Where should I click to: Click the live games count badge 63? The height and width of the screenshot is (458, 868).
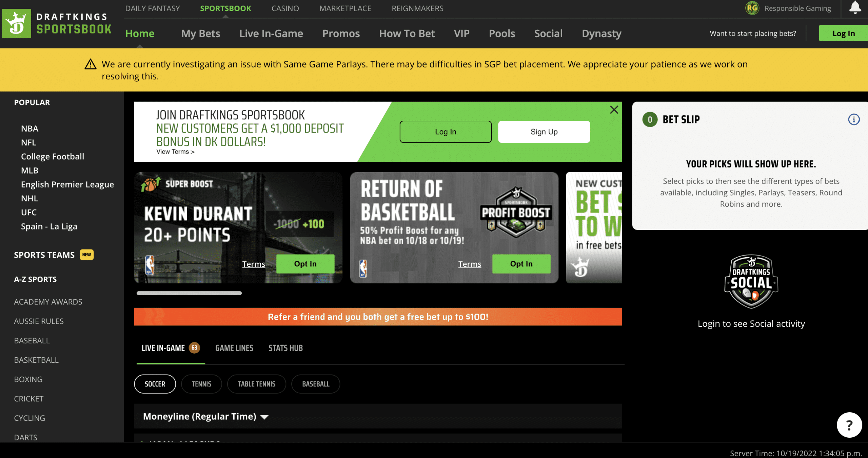pos(194,347)
